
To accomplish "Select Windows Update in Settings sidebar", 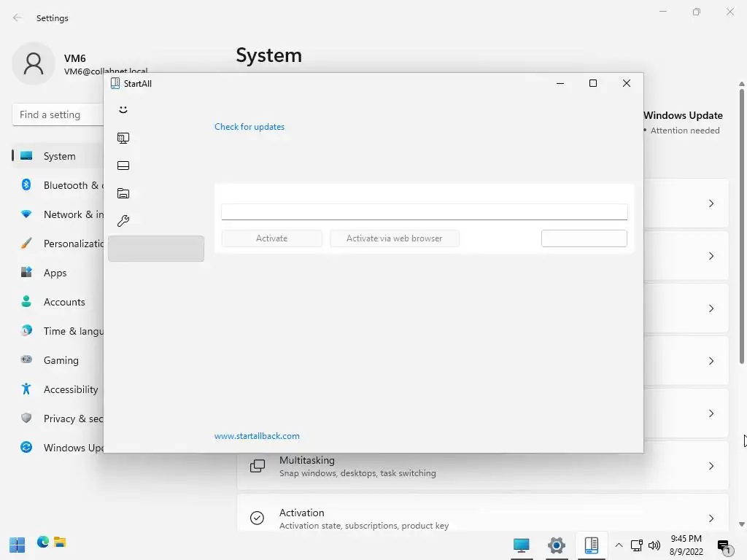I will point(58,448).
